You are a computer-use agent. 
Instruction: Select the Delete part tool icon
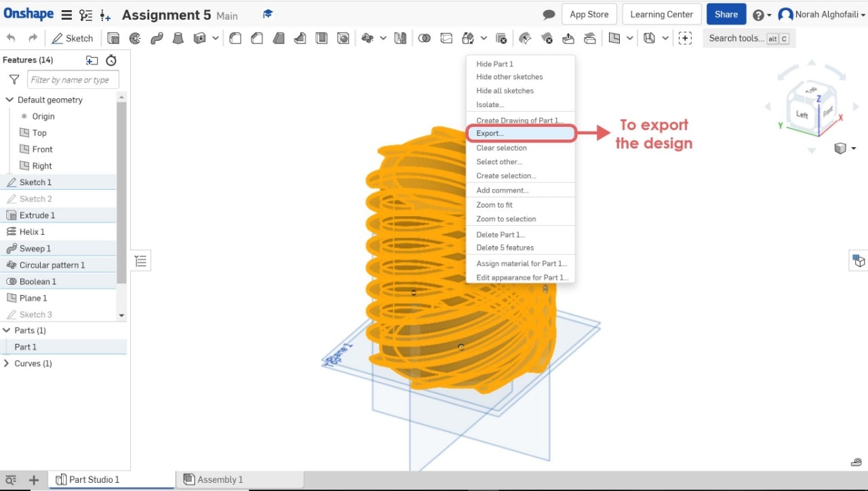(x=501, y=39)
